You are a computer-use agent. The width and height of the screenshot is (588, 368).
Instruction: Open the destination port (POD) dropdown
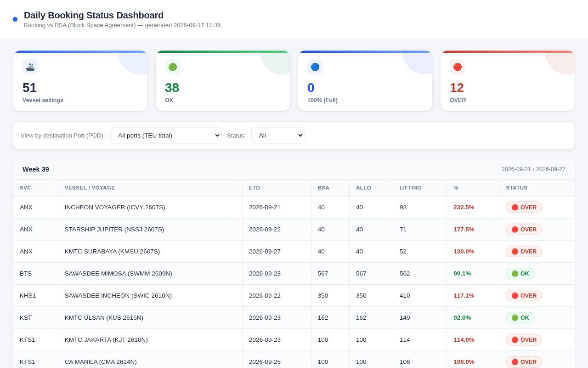click(166, 135)
